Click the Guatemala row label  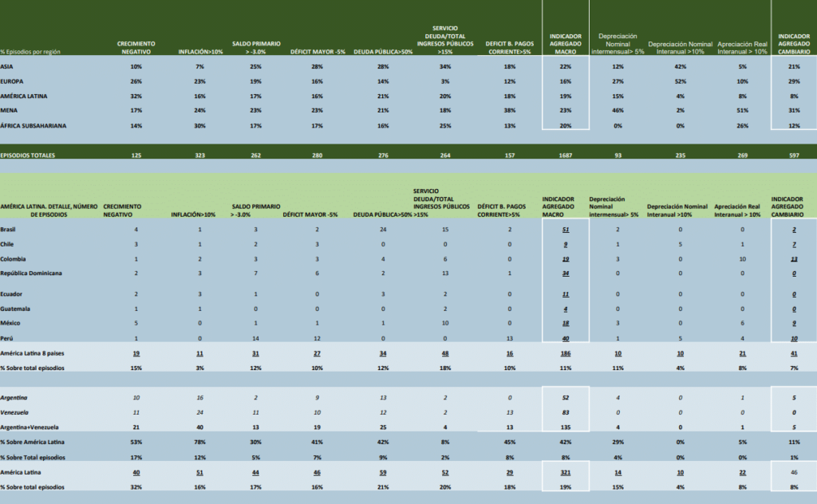[16, 309]
